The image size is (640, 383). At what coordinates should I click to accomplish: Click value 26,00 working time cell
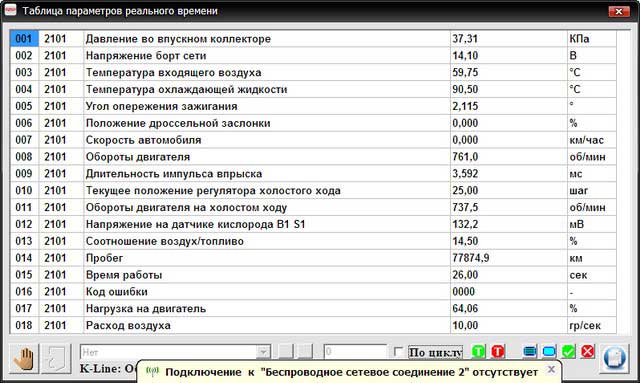pos(509,275)
